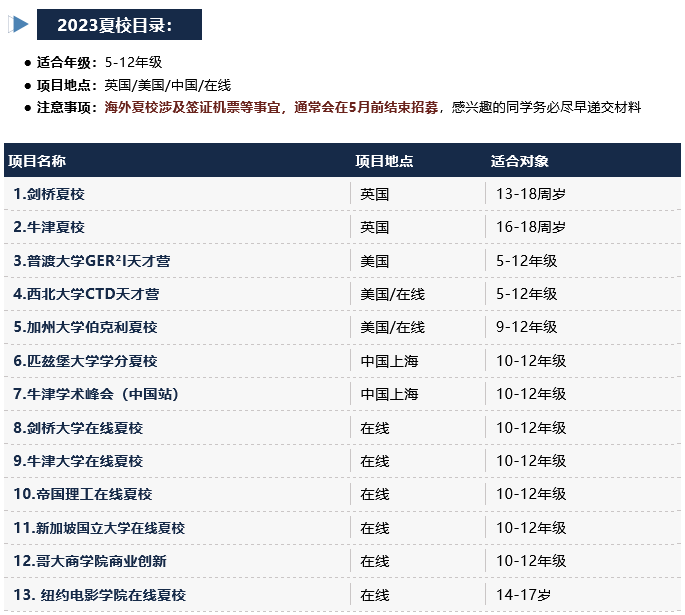The width and height of the screenshot is (685, 615).
Task: Open the 6.匹兹堡大学学分夏校 entry
Action: (x=85, y=361)
